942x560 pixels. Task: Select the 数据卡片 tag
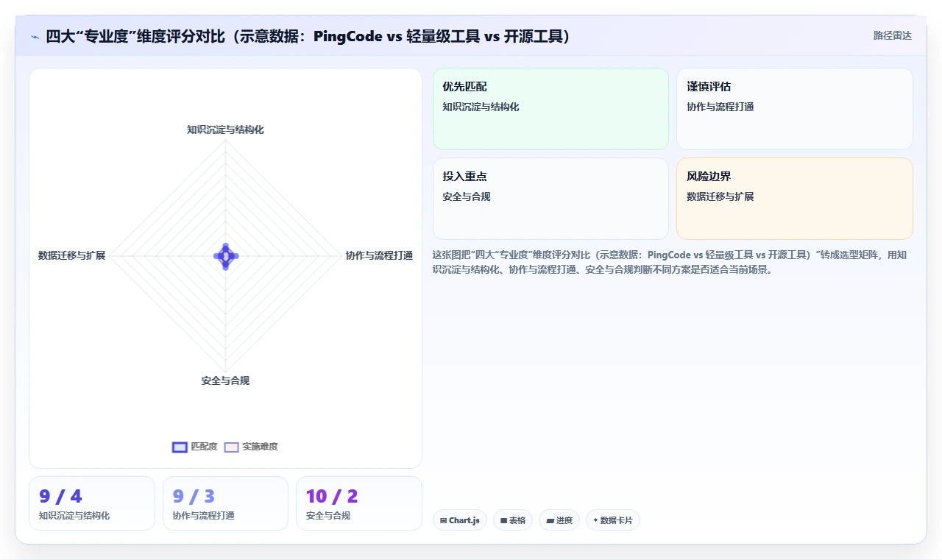[x=613, y=520]
